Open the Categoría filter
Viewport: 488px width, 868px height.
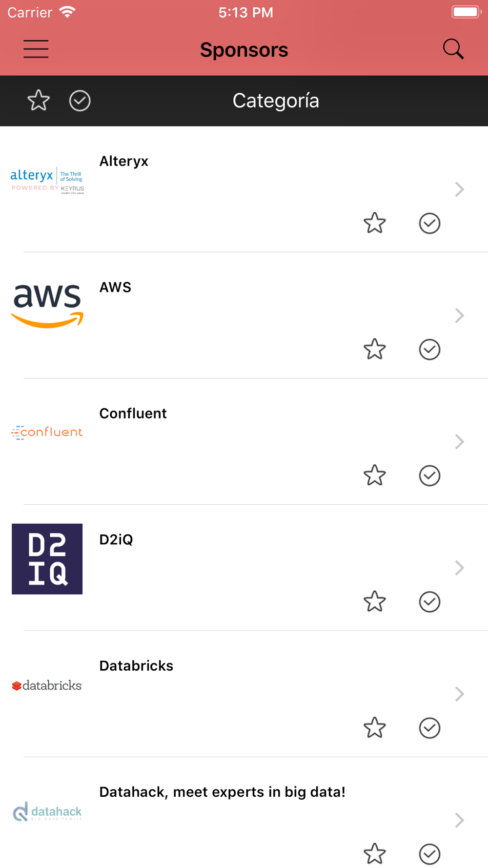click(276, 101)
